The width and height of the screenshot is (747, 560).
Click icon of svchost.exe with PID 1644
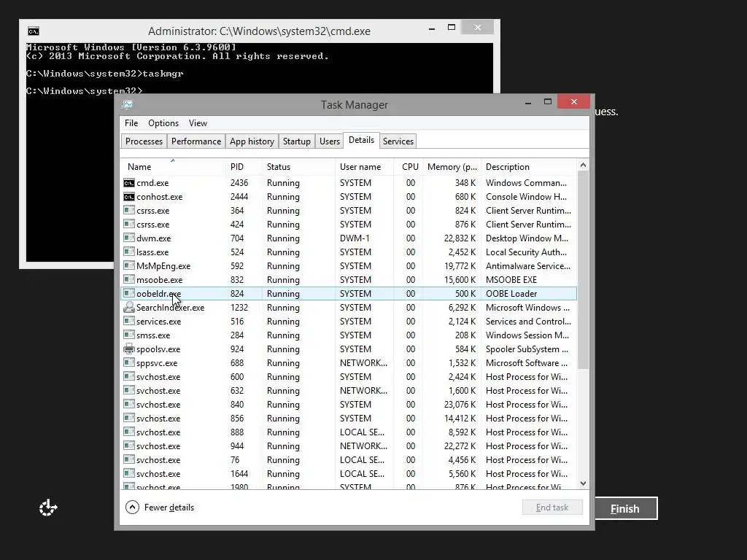[128, 474]
